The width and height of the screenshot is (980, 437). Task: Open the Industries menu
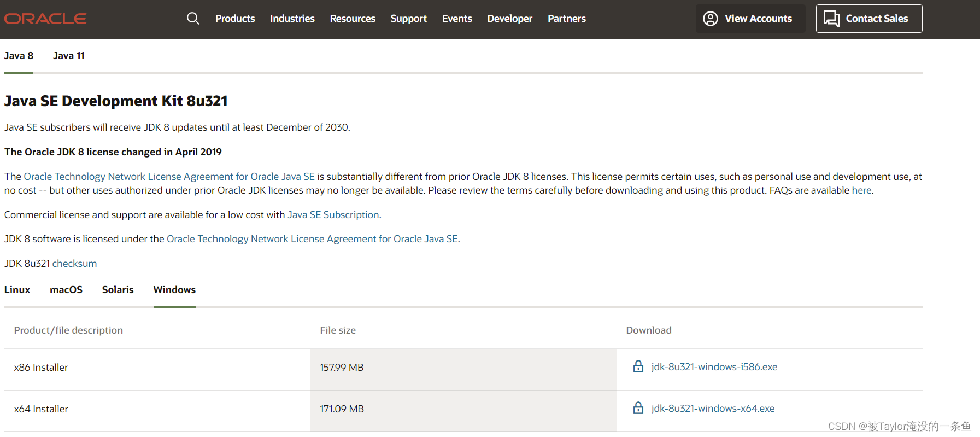(x=292, y=19)
